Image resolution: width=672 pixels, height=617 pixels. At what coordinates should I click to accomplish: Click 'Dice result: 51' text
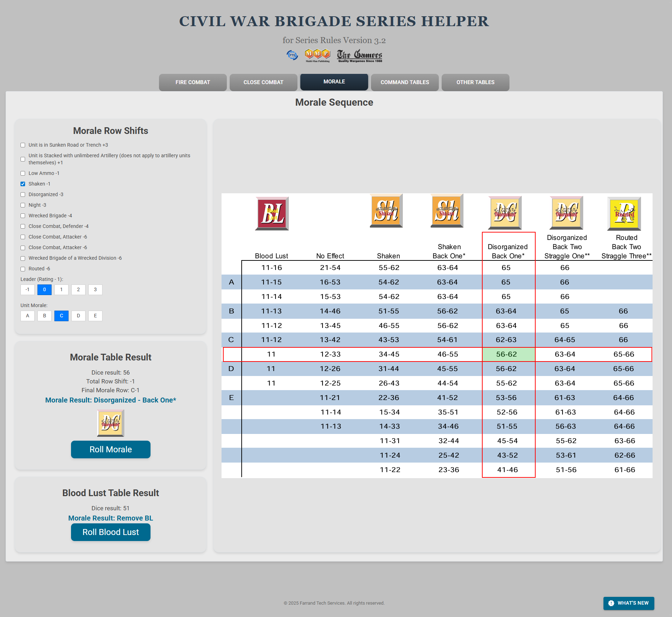tap(111, 509)
